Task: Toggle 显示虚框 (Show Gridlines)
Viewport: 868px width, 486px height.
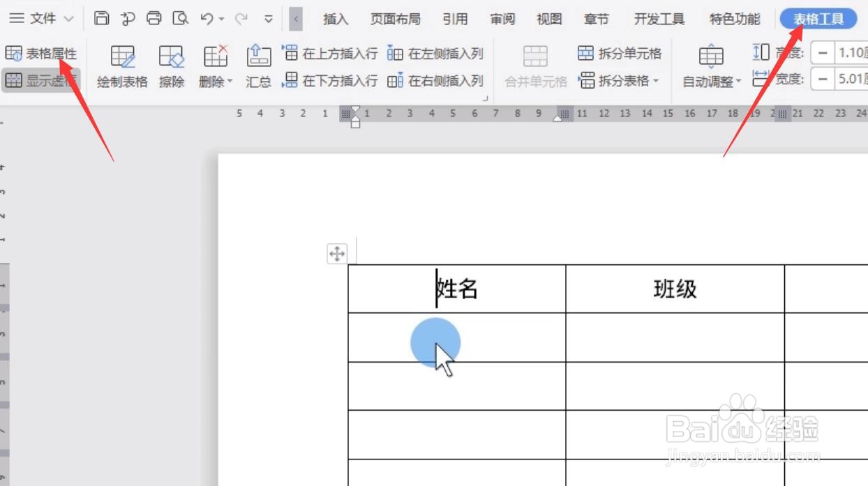Action: pyautogui.click(x=40, y=80)
